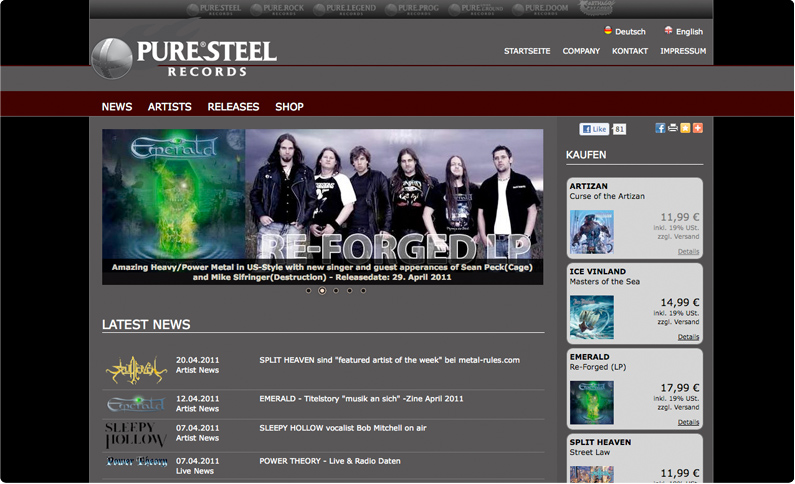Click the 17,99 € price
Screen dimensions: 795x484
click(x=679, y=388)
